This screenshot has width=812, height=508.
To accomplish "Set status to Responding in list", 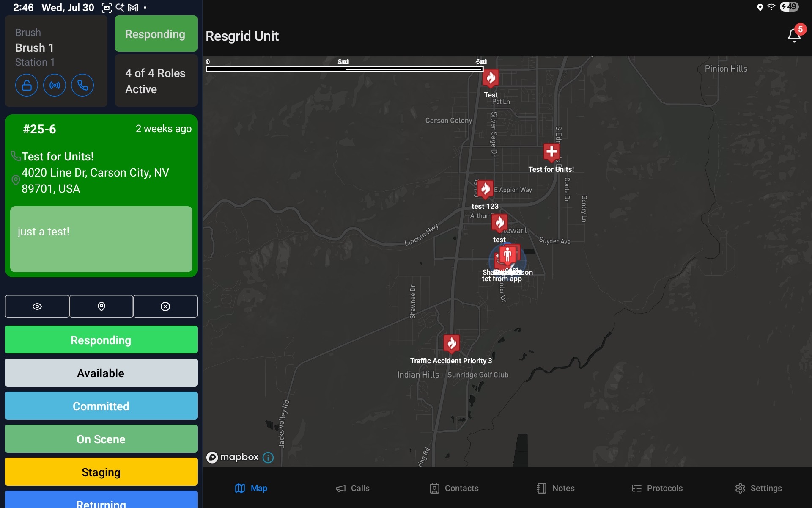I will tap(101, 340).
